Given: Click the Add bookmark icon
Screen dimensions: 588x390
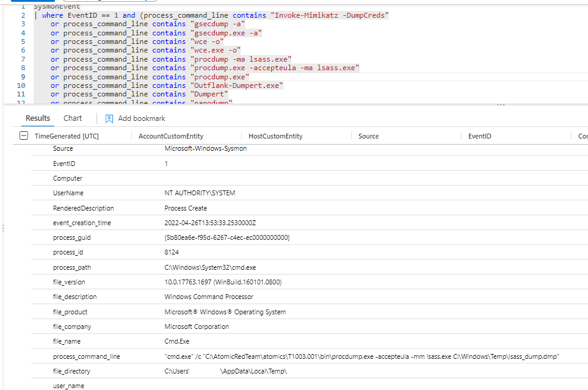Looking at the screenshot, I should coord(109,118).
